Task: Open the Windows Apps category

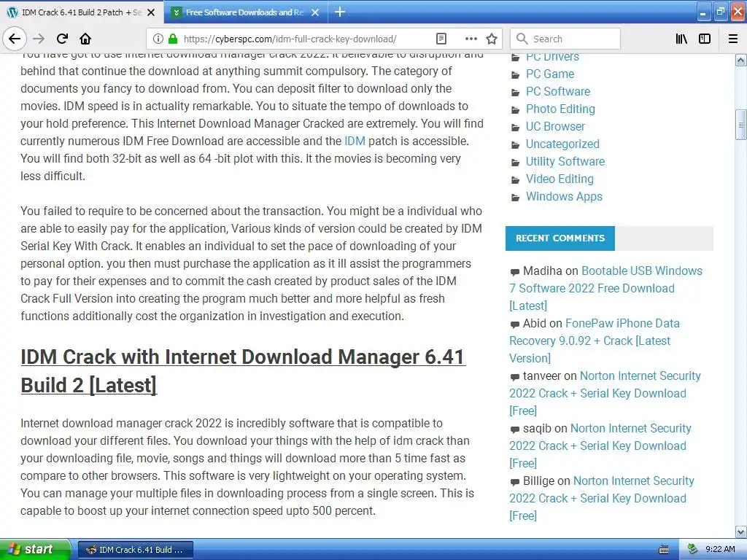Action: click(564, 196)
